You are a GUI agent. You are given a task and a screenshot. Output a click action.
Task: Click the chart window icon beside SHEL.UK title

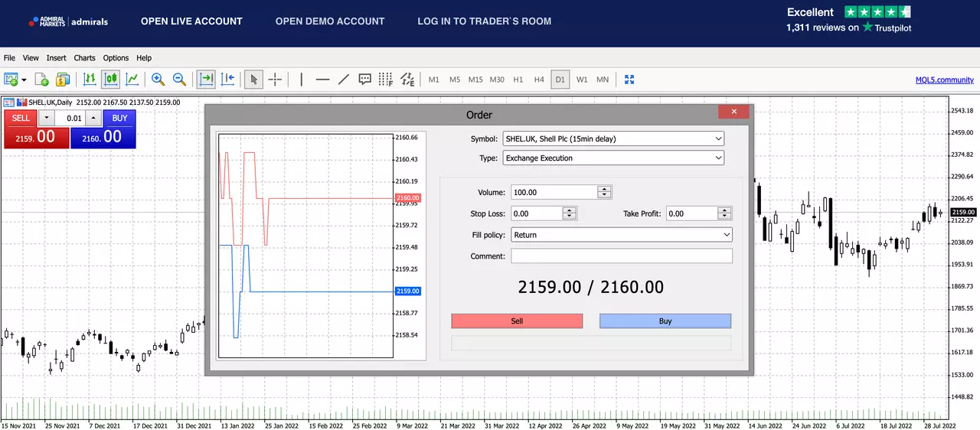pyautogui.click(x=8, y=102)
